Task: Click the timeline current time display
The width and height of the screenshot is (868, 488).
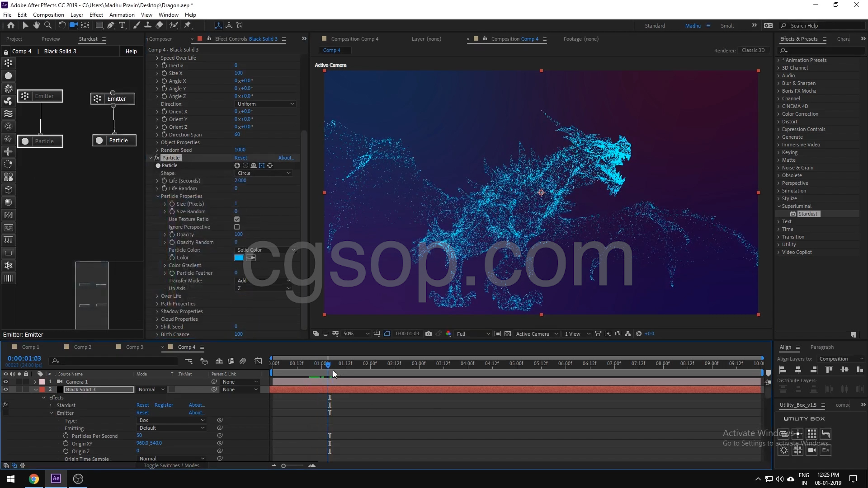Action: click(x=24, y=358)
